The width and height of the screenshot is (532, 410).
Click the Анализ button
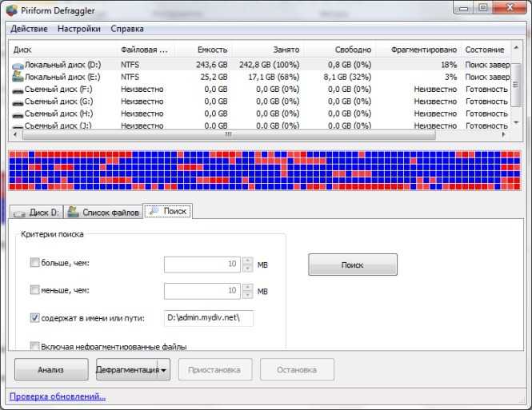(x=51, y=370)
